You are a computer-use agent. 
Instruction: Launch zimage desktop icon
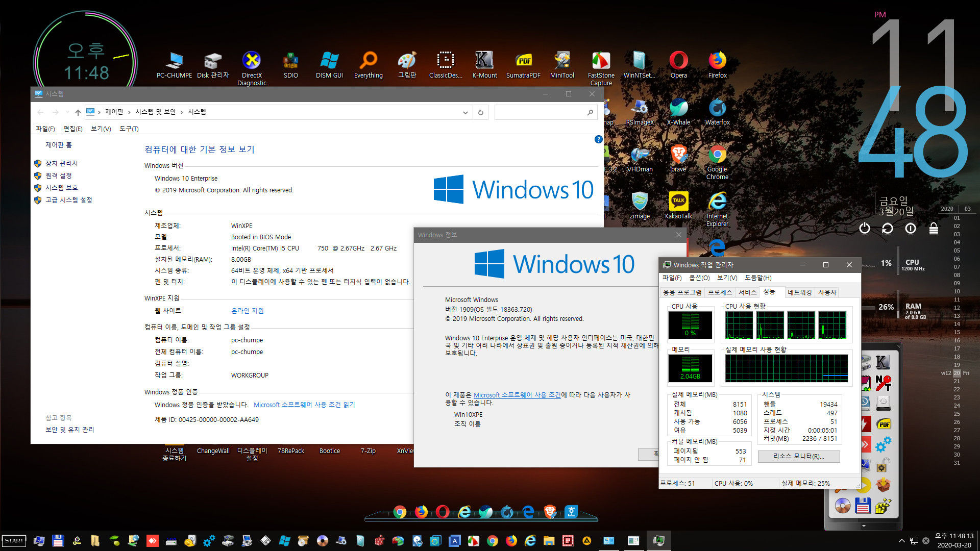[x=640, y=206]
